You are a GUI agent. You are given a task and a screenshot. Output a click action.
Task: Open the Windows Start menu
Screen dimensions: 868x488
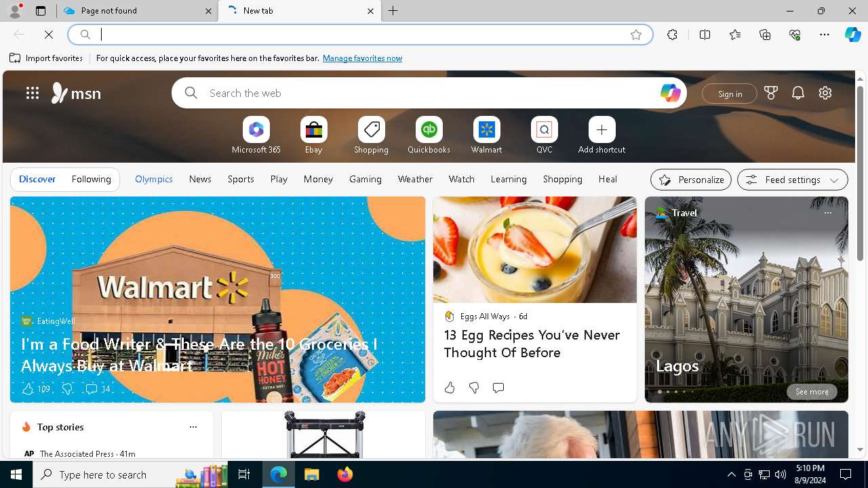[x=16, y=474]
